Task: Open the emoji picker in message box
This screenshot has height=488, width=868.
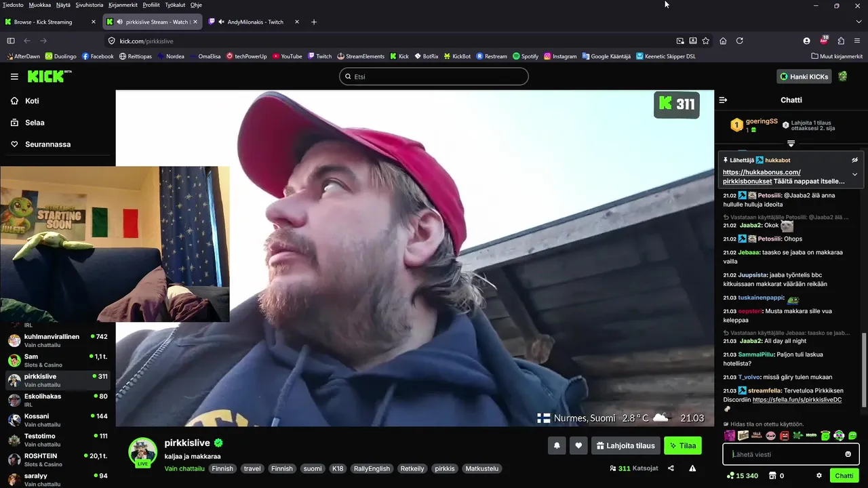Action: click(848, 454)
